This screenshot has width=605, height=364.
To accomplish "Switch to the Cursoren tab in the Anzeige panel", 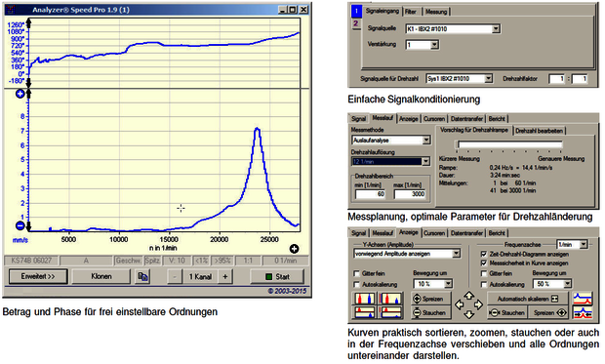I will pyautogui.click(x=434, y=233).
